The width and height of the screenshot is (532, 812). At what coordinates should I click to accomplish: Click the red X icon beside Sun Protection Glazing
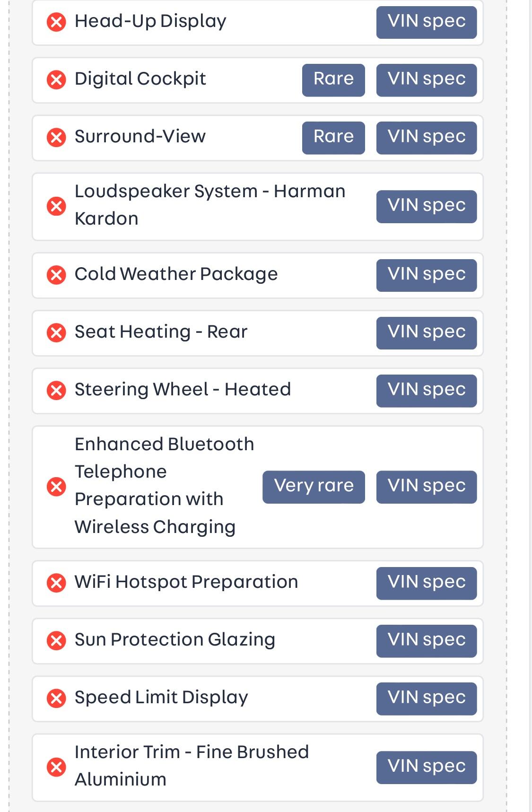[x=56, y=640]
